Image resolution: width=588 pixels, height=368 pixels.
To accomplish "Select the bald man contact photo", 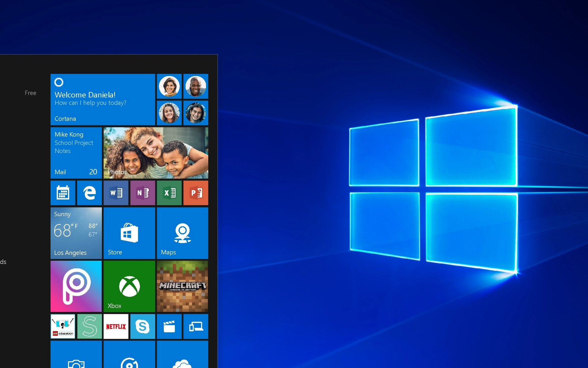I will (x=196, y=86).
